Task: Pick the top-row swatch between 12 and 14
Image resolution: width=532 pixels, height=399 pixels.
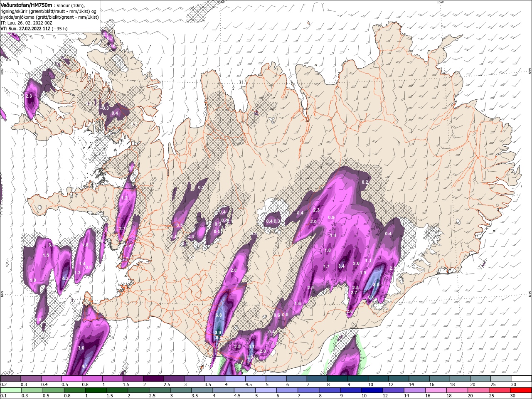Action: (399, 379)
